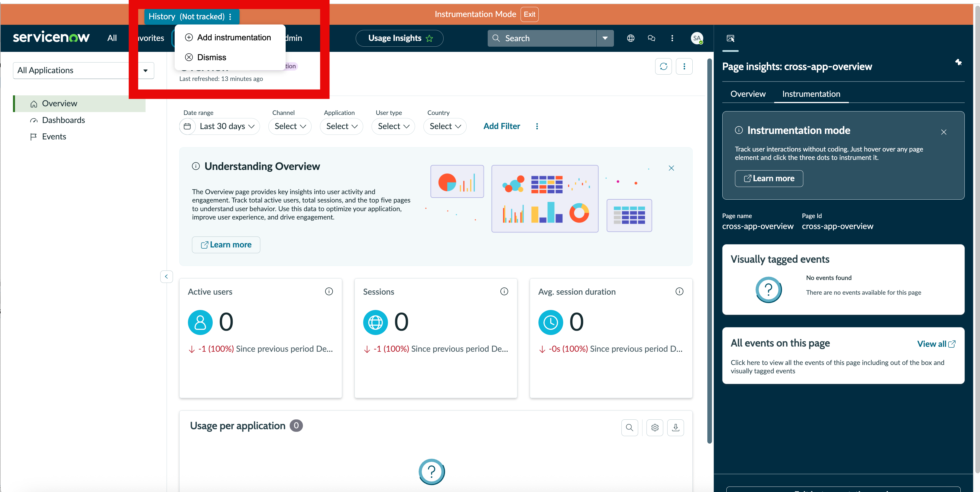
Task: Expand the Channel Select dropdown
Action: [290, 126]
